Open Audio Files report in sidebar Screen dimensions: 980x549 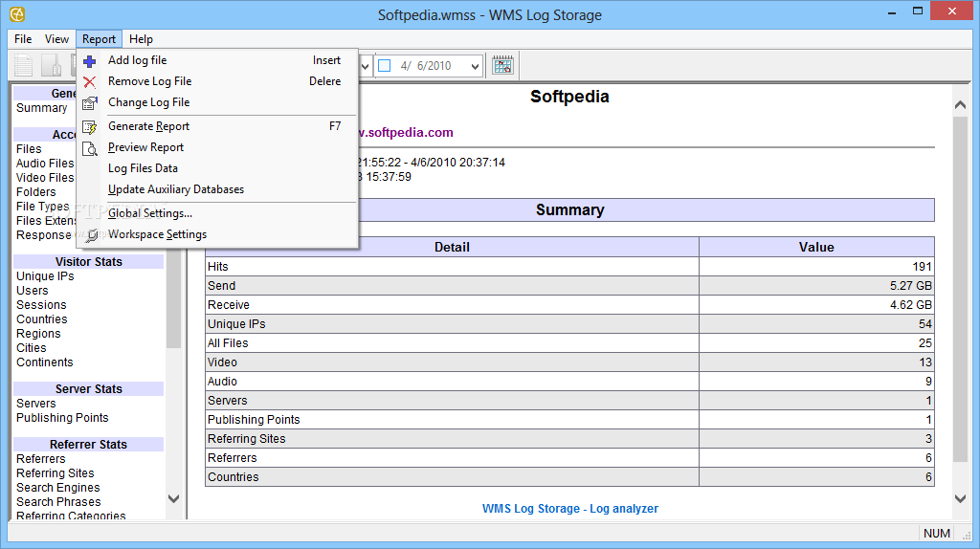(45, 163)
